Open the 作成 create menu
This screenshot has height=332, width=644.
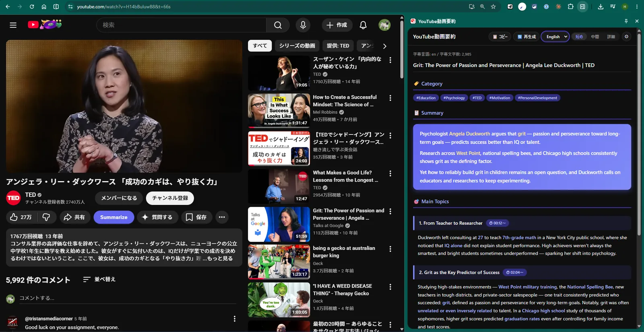click(x=337, y=25)
